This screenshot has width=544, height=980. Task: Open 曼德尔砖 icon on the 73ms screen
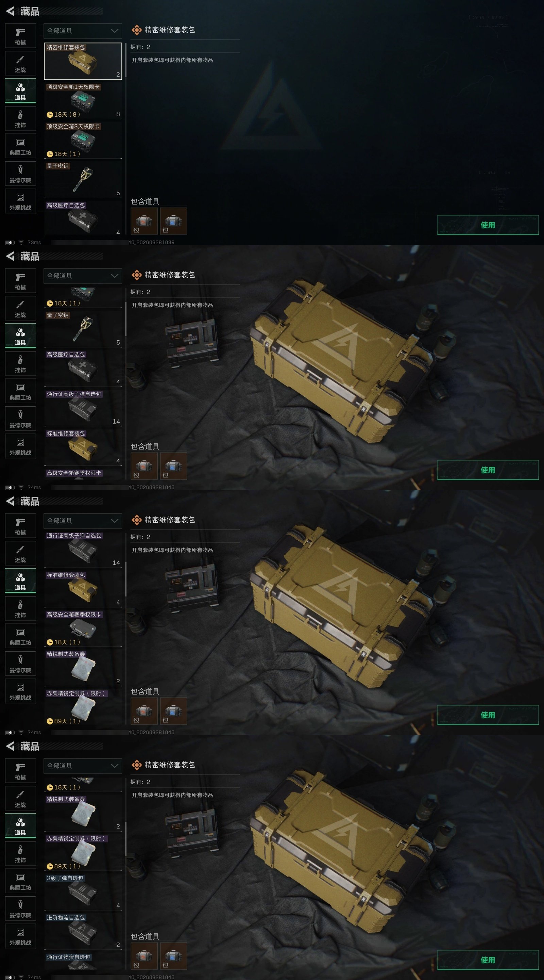click(x=20, y=174)
